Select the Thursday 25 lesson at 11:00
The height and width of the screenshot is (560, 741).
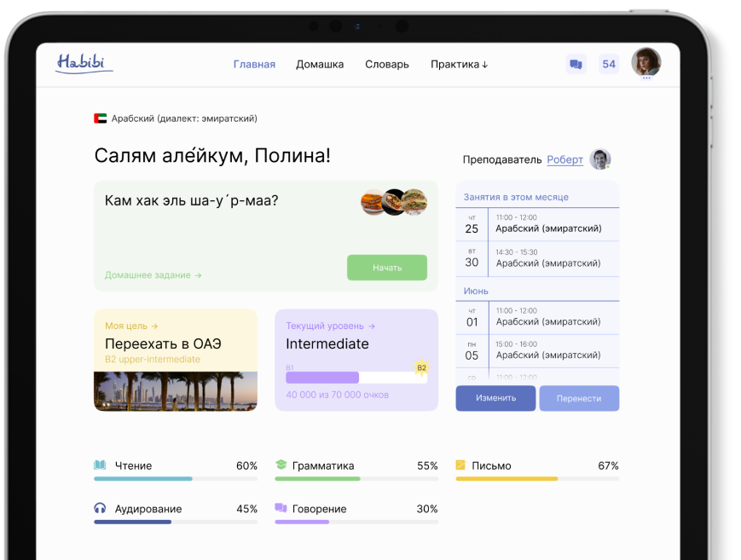[x=537, y=224]
